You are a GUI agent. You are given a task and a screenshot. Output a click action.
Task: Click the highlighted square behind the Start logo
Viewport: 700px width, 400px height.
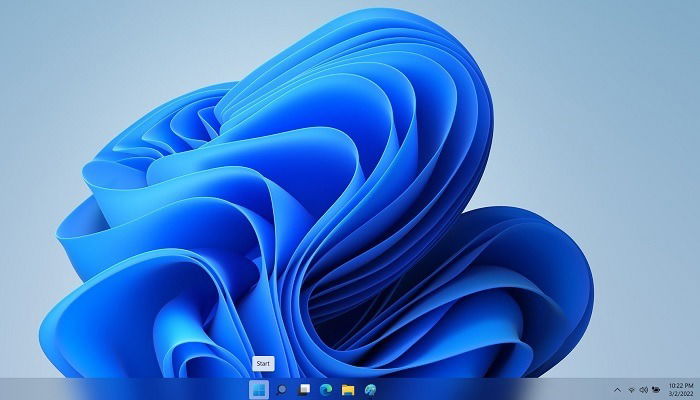259,390
